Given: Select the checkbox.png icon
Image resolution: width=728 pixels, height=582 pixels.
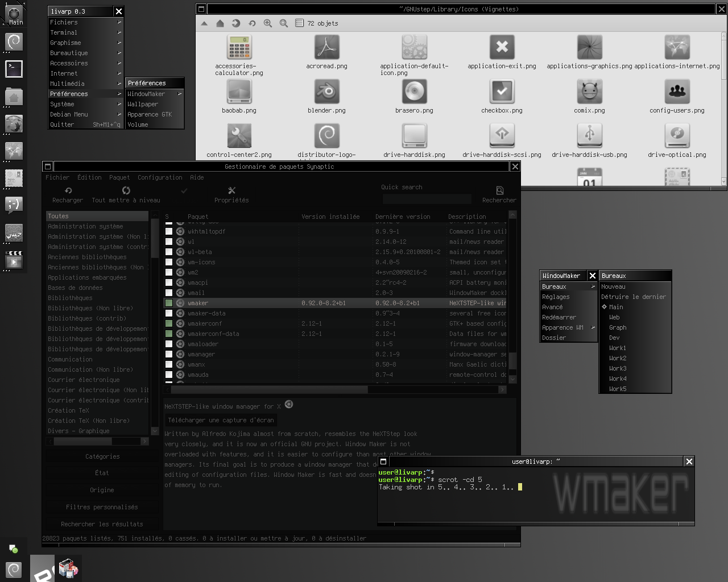Looking at the screenshot, I should click(x=502, y=92).
